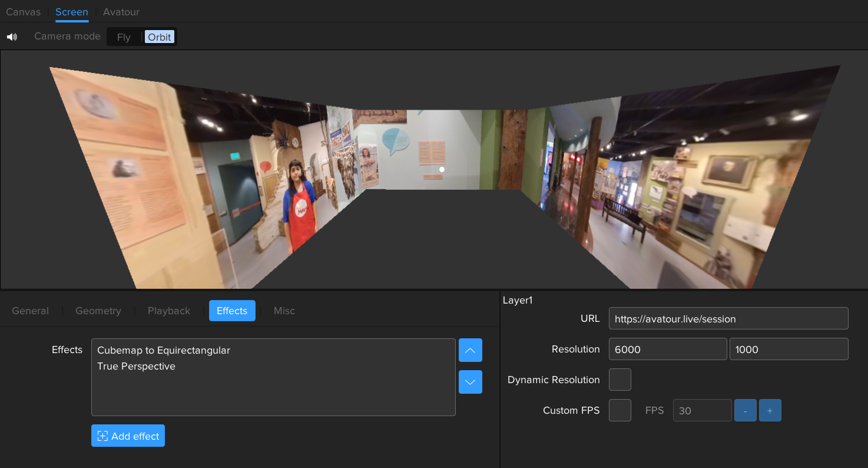Click the Add effect button
868x468 pixels.
point(128,436)
